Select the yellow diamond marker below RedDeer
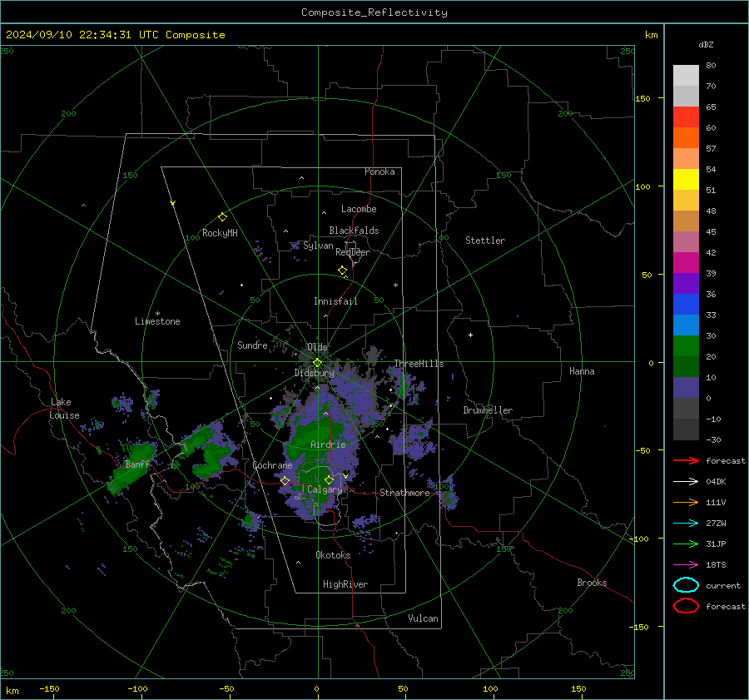This screenshot has height=700, width=749. [342, 271]
